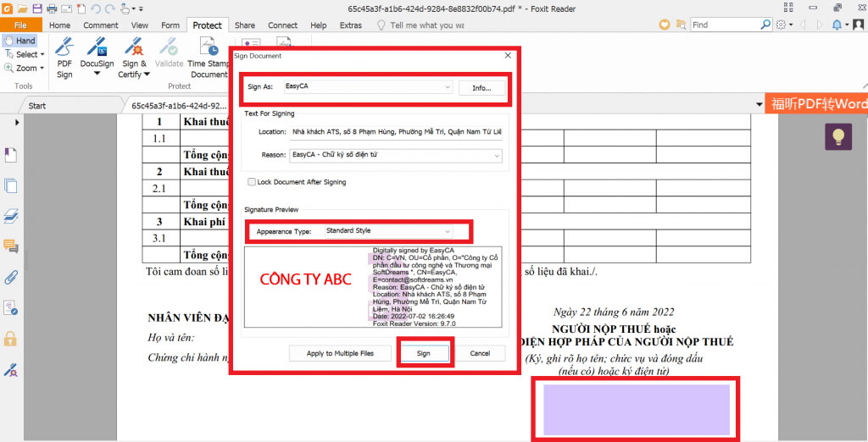The image size is (868, 442).
Task: Click the email envelope icon in quick-access bar
Action: pyautogui.click(x=66, y=8)
